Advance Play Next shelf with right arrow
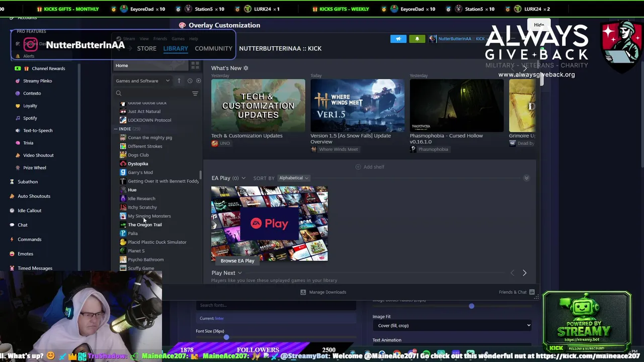The height and width of the screenshot is (362, 644). pos(524,273)
